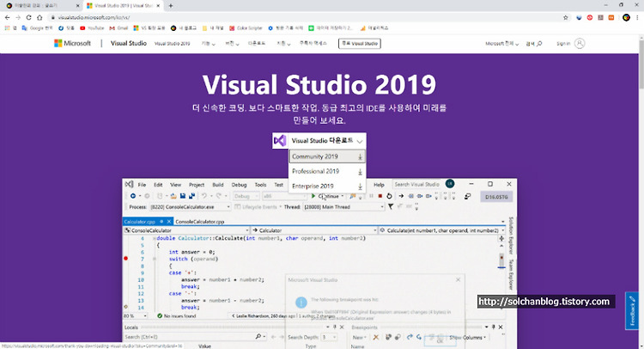Open the 다운로드 nav item

(x=257, y=43)
